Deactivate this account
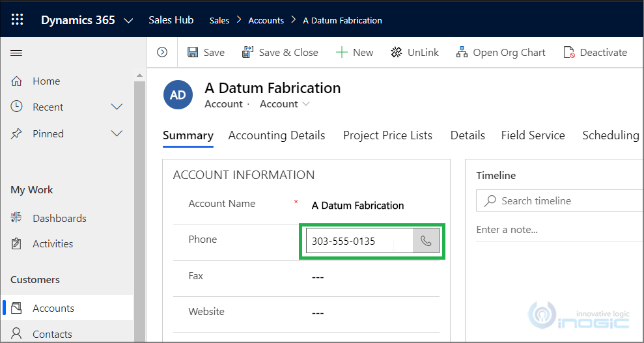The width and height of the screenshot is (644, 343). [595, 53]
